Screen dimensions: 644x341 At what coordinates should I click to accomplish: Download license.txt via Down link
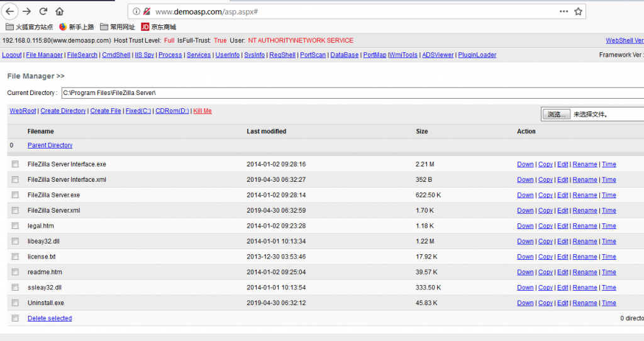tap(525, 256)
